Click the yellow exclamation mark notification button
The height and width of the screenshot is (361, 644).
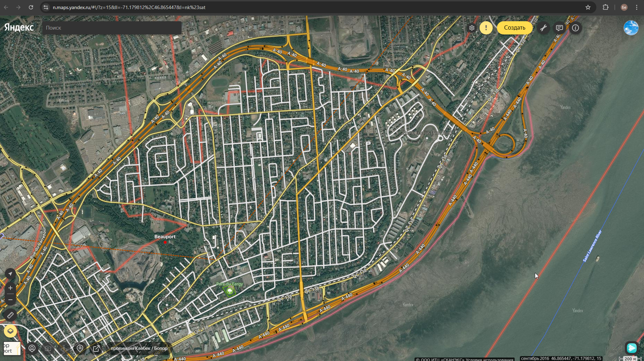pos(486,28)
